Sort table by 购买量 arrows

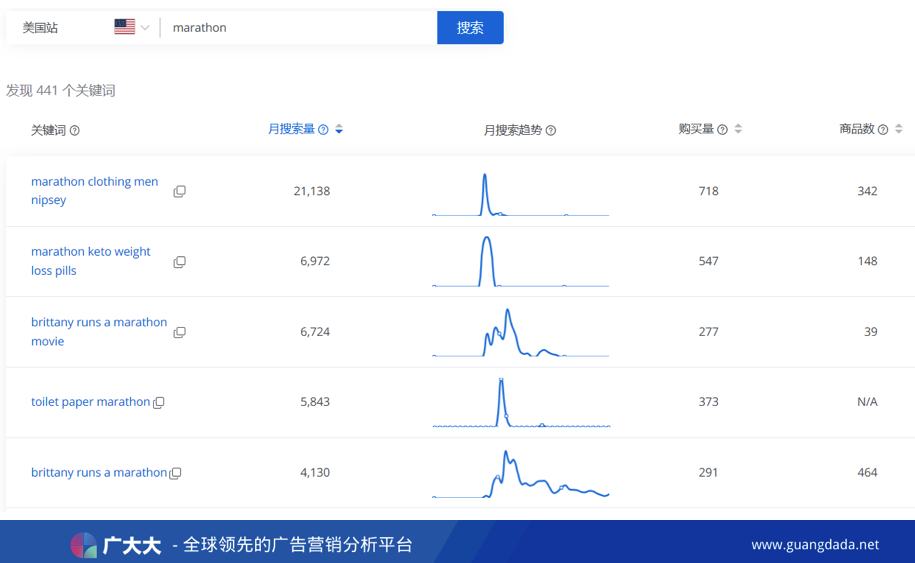tap(738, 129)
